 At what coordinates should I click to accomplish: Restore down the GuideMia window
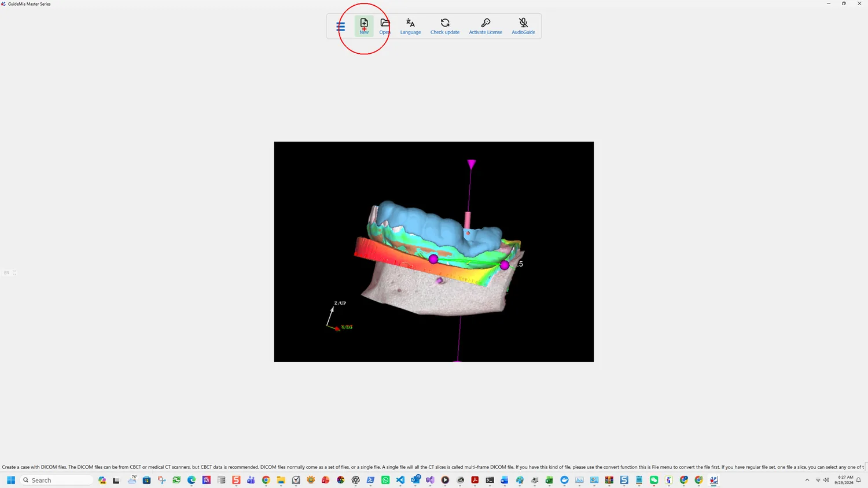844,3
